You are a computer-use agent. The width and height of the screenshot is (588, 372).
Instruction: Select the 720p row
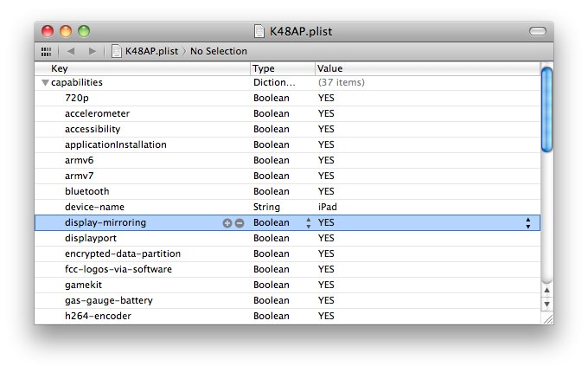288,99
